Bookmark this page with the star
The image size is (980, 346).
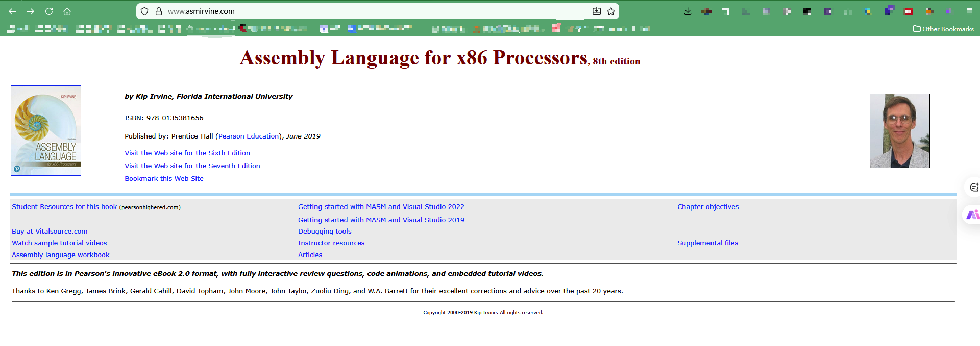611,11
